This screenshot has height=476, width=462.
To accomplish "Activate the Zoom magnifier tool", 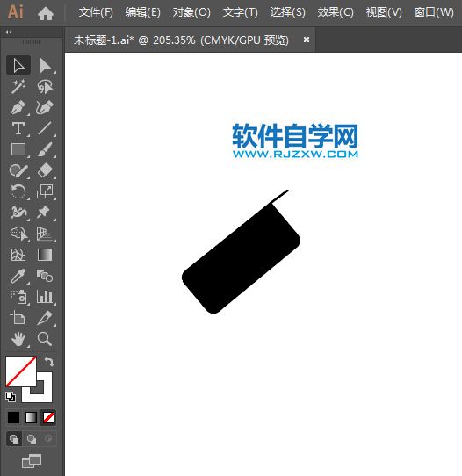I will coord(45,339).
